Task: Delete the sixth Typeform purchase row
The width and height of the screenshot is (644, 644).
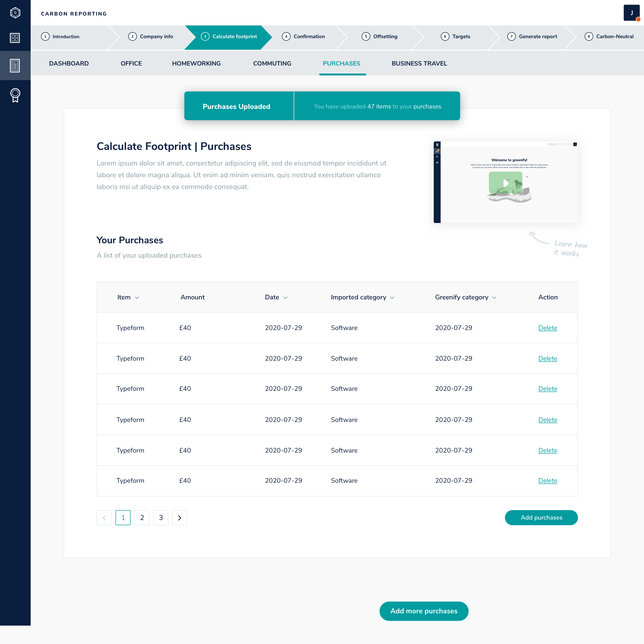Action: pos(548,481)
